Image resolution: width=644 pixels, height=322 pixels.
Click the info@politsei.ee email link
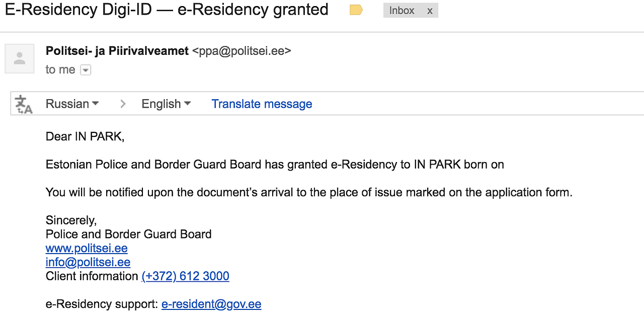coord(88,262)
